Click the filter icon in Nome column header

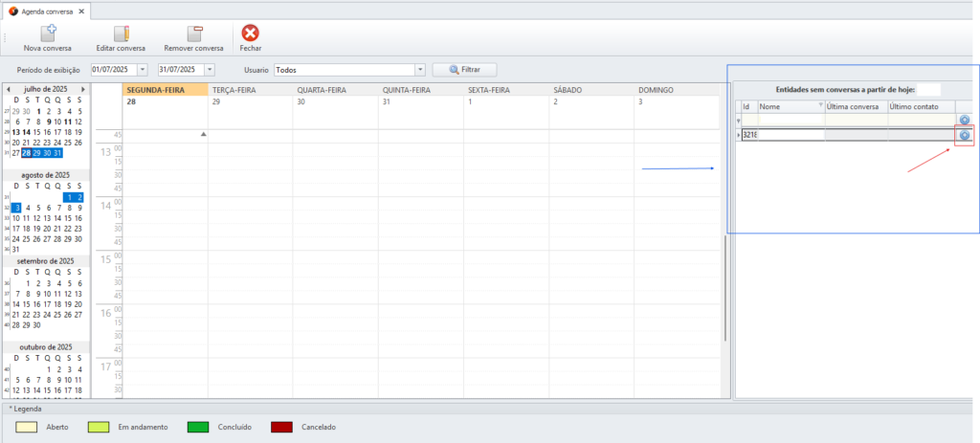point(820,105)
